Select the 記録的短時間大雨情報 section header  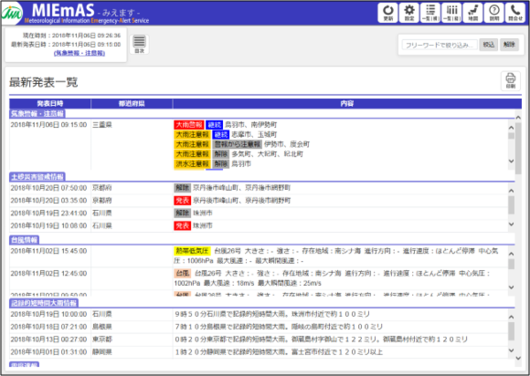(x=44, y=303)
